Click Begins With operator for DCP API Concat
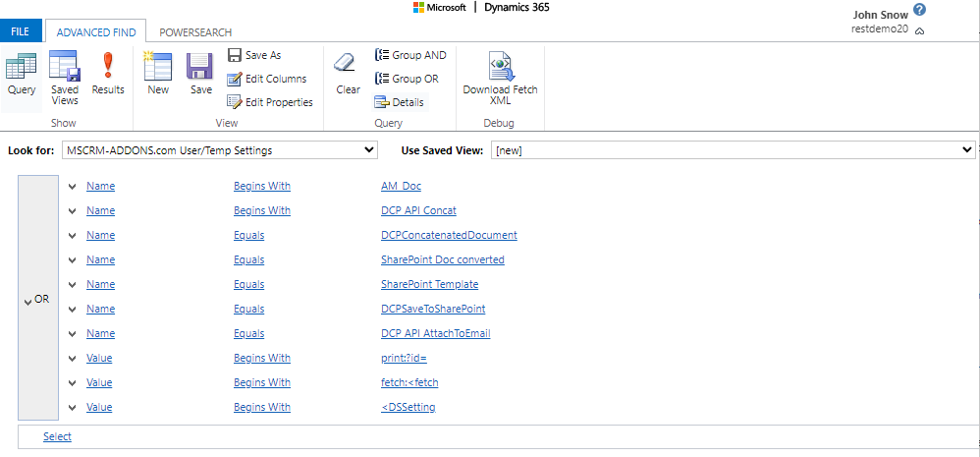 [x=262, y=210]
